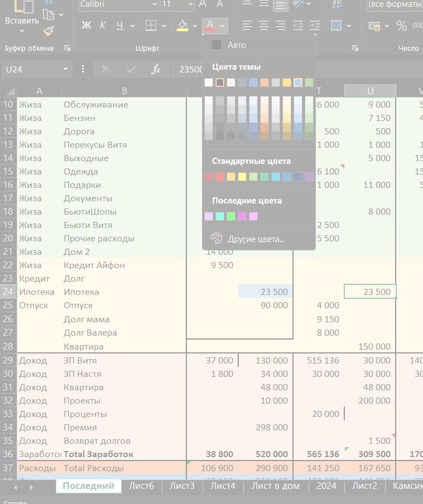The height and width of the screenshot is (504, 423).
Task: Decrease the cell indent
Action: (298, 26)
